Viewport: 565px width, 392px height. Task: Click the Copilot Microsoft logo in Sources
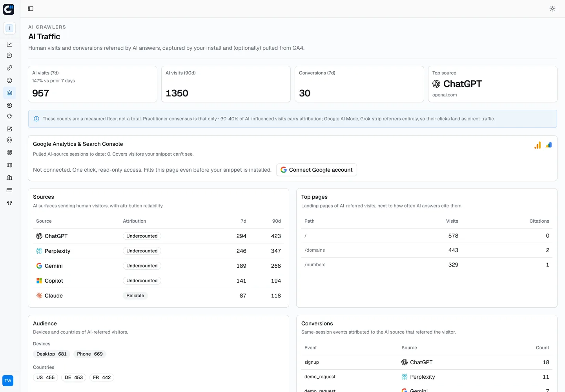(x=39, y=281)
